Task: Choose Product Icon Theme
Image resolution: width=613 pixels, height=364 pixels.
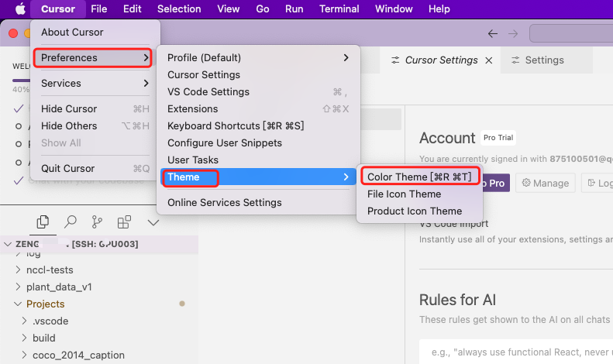Action: pos(420,211)
